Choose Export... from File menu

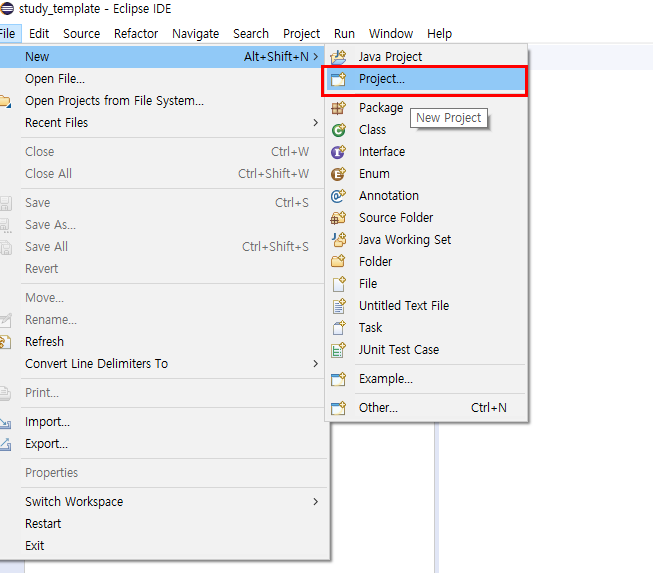pyautogui.click(x=162, y=444)
